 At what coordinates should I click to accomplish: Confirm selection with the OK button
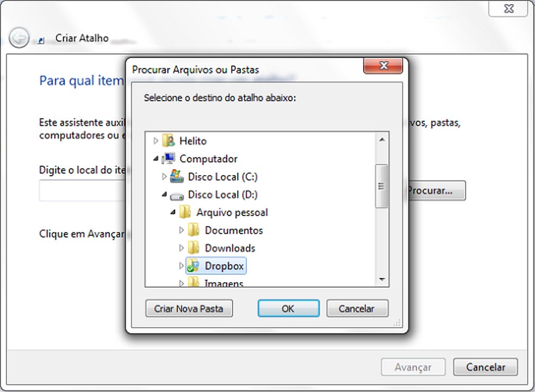(289, 308)
